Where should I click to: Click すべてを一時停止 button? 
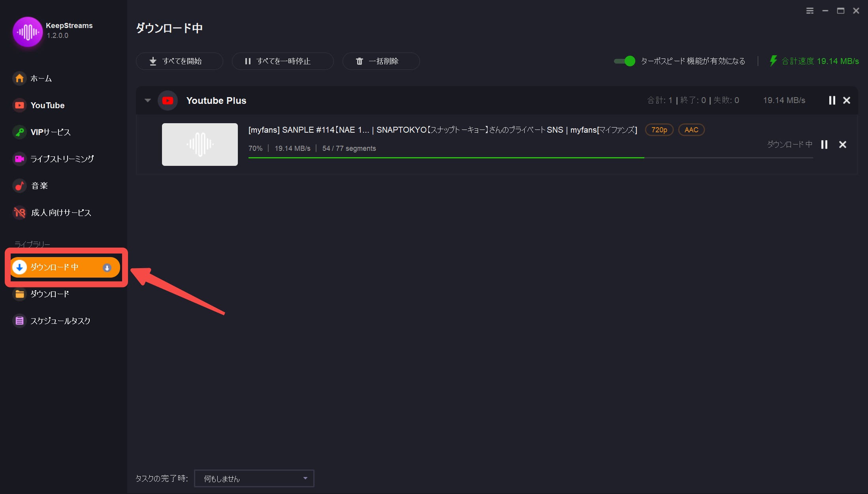click(282, 61)
